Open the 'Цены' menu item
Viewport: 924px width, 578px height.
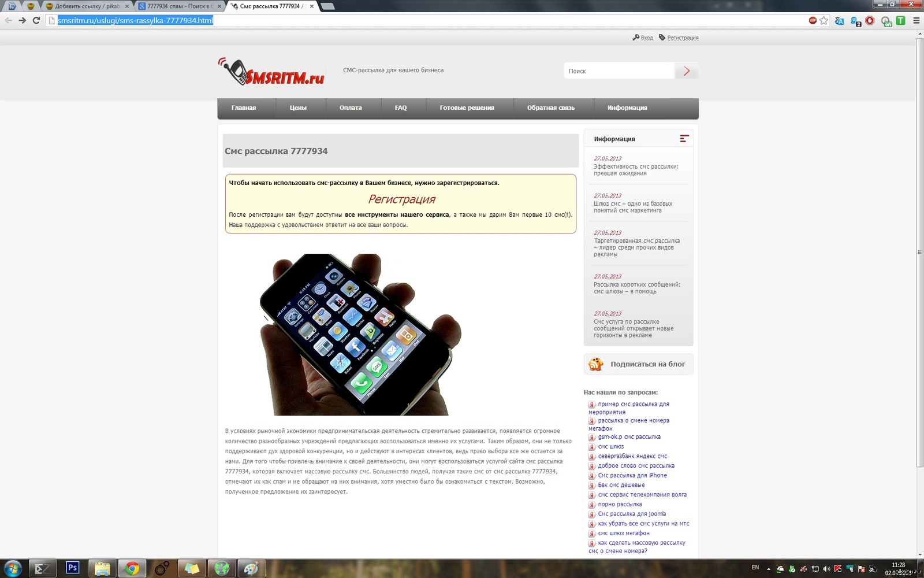[298, 108]
